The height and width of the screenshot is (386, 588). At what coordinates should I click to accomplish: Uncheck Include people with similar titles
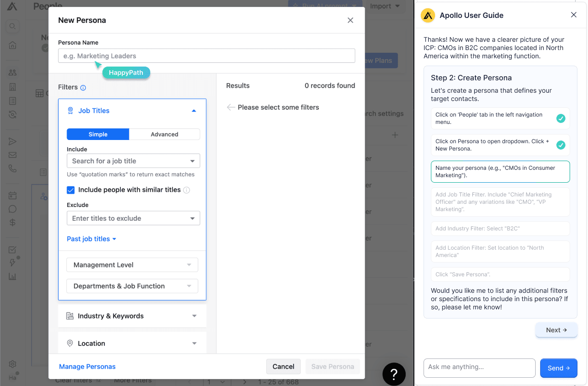click(x=71, y=190)
